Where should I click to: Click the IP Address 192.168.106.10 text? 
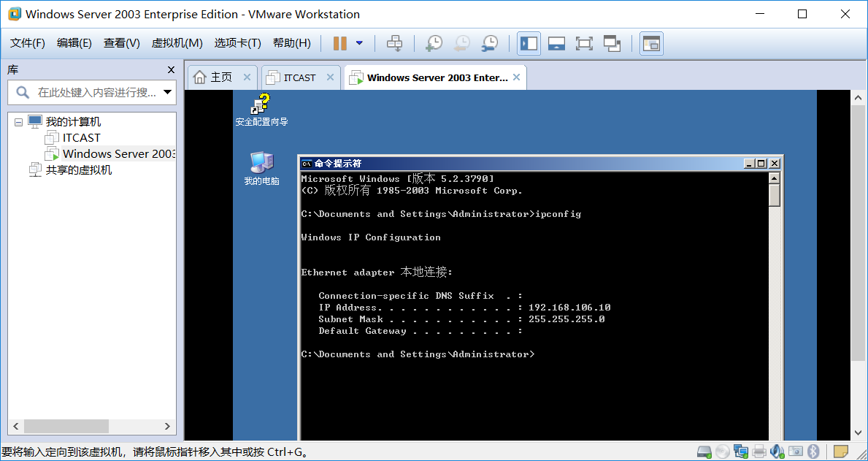pyautogui.click(x=569, y=308)
